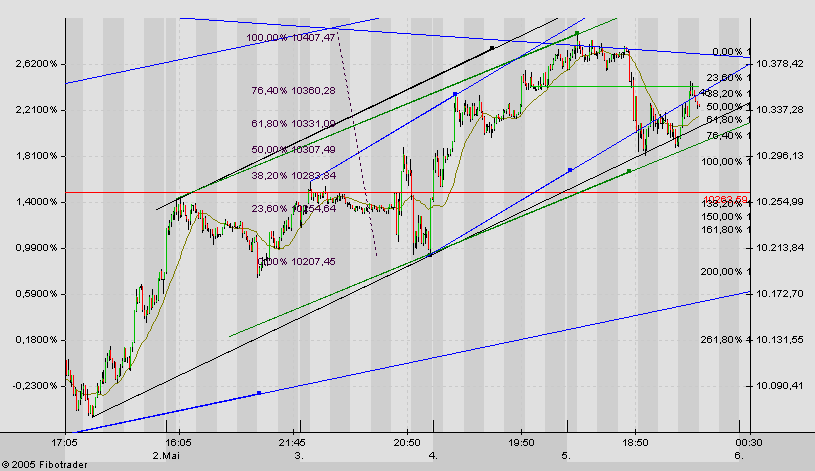Image resolution: width=815 pixels, height=471 pixels.
Task: Select the 18:50 time axis label
Action: pyautogui.click(x=635, y=443)
